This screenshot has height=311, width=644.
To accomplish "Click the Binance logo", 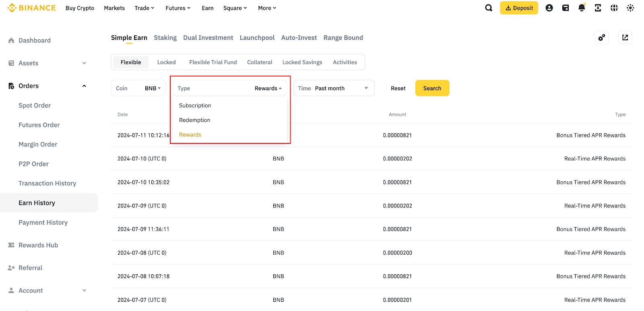I will (31, 8).
